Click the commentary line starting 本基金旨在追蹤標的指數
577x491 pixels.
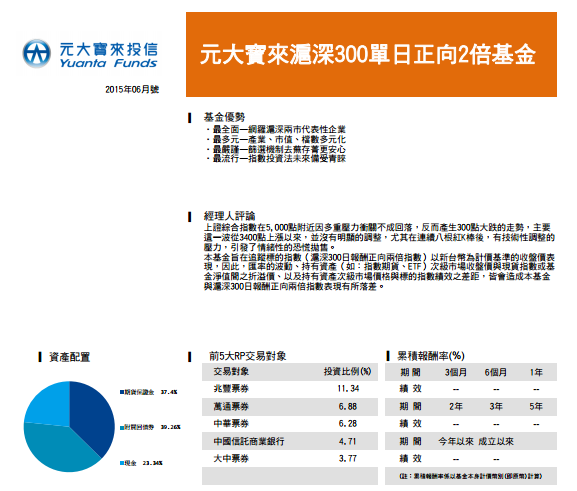379,257
